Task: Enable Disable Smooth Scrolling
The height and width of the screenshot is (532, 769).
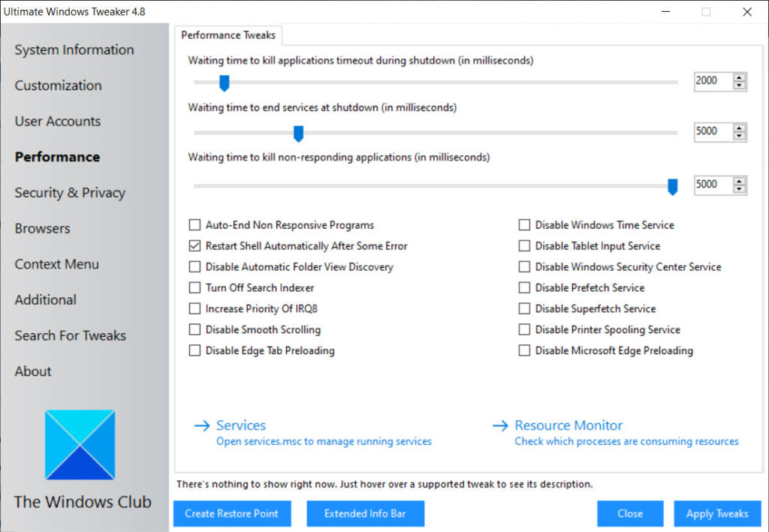Action: [195, 329]
